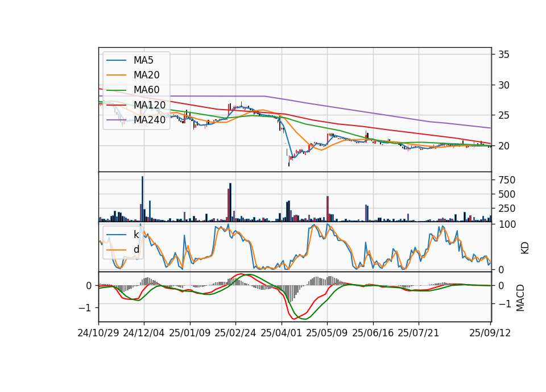Screen dimensions: 546x392
Task: Click the lowest candlestick in April 2025
Action: coord(289,161)
